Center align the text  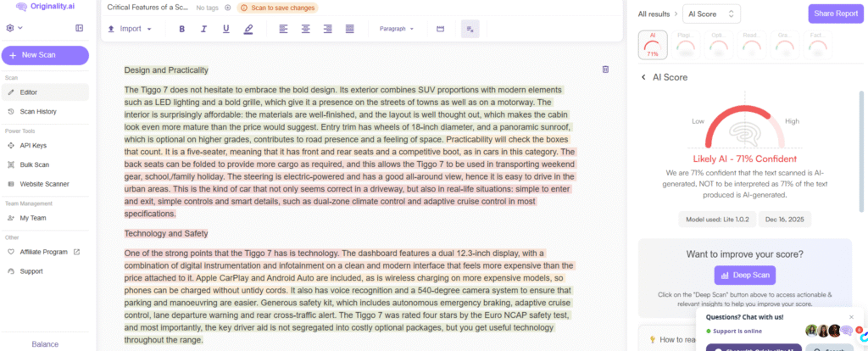point(305,29)
